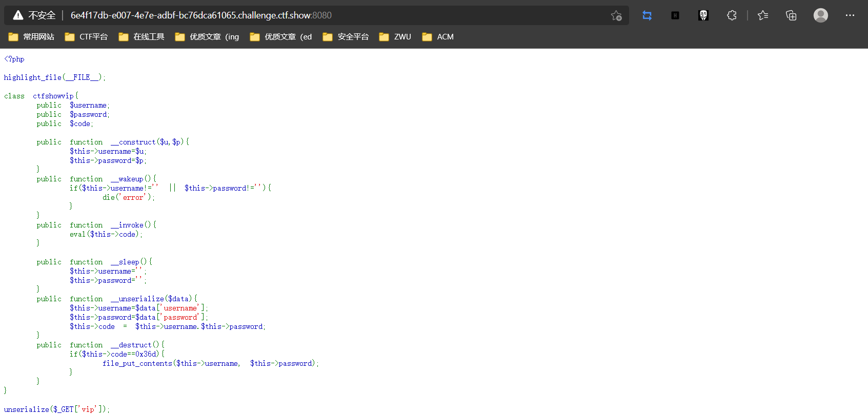Screen dimensions: 868x415
Task: Open the Favorites list icon
Action: coord(763,15)
